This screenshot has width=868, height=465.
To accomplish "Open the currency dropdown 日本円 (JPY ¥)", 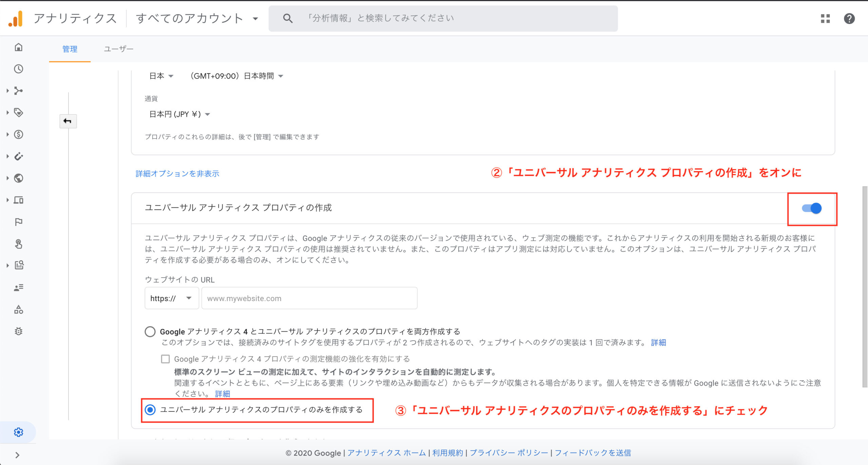I will 179,114.
